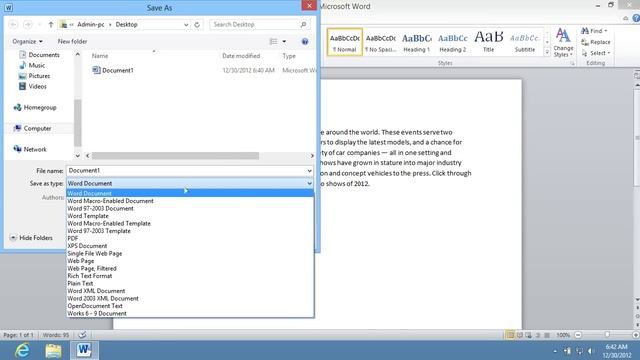Click Word icon in taskbar
640x360 pixels.
point(84,350)
